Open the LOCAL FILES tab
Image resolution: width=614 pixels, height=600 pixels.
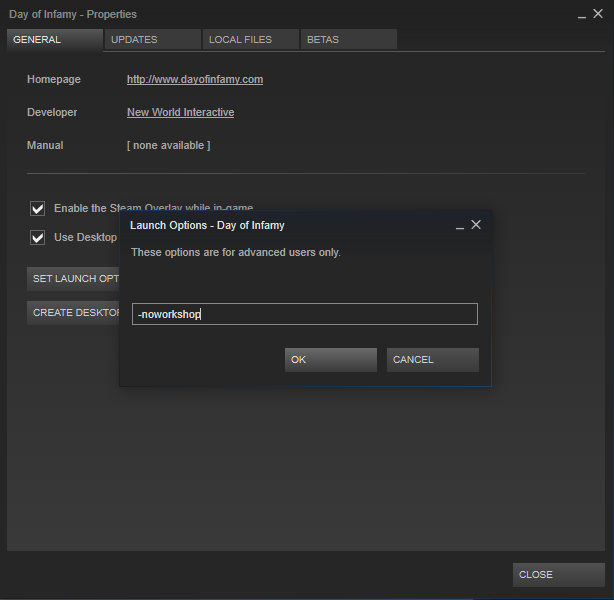click(251, 40)
